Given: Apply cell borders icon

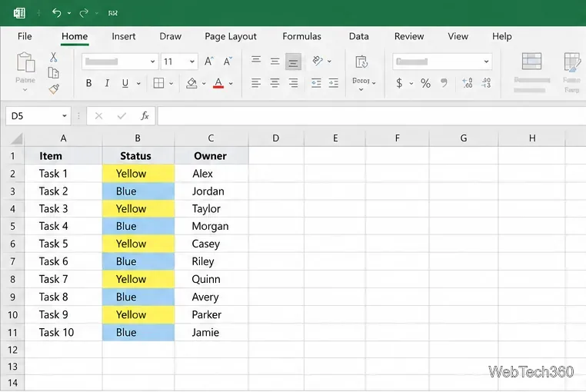Looking at the screenshot, I should [158, 83].
